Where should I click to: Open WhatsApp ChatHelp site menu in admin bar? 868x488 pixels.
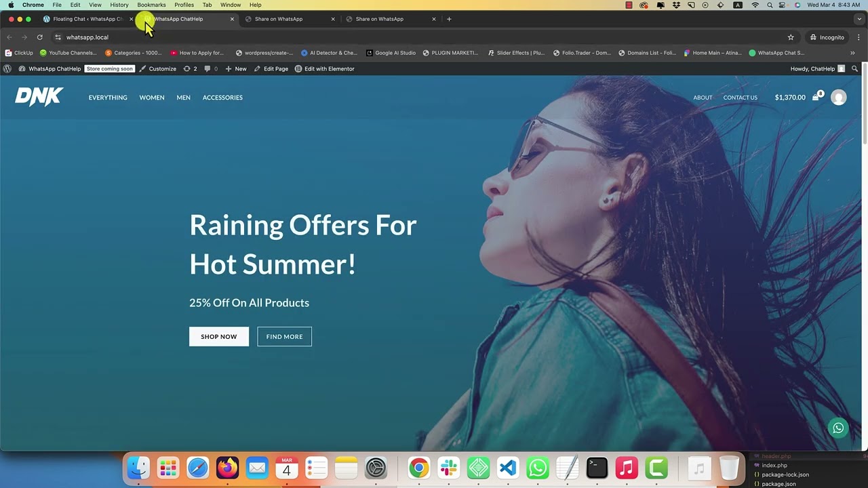[x=50, y=68]
